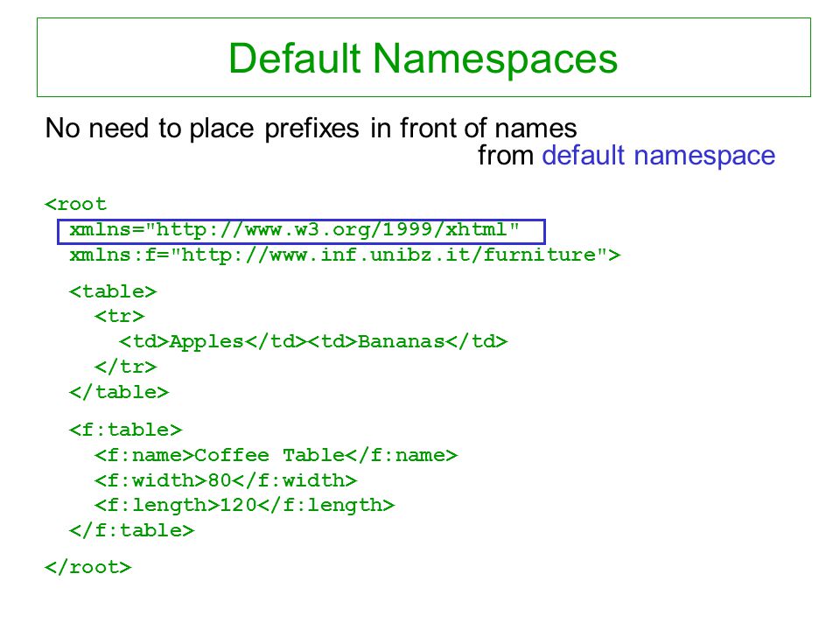This screenshot has width=840, height=630.
Task: Click the f:length 120 line
Action: tap(244, 505)
